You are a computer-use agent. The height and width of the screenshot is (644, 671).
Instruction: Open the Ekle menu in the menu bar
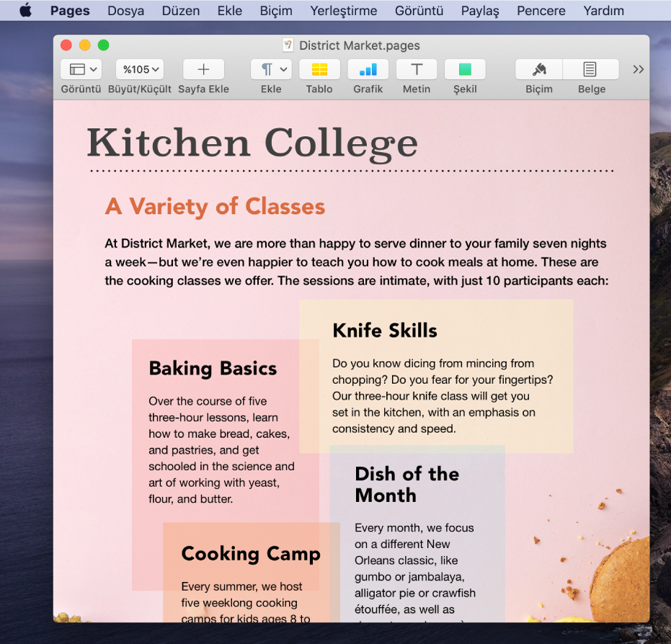pos(229,10)
